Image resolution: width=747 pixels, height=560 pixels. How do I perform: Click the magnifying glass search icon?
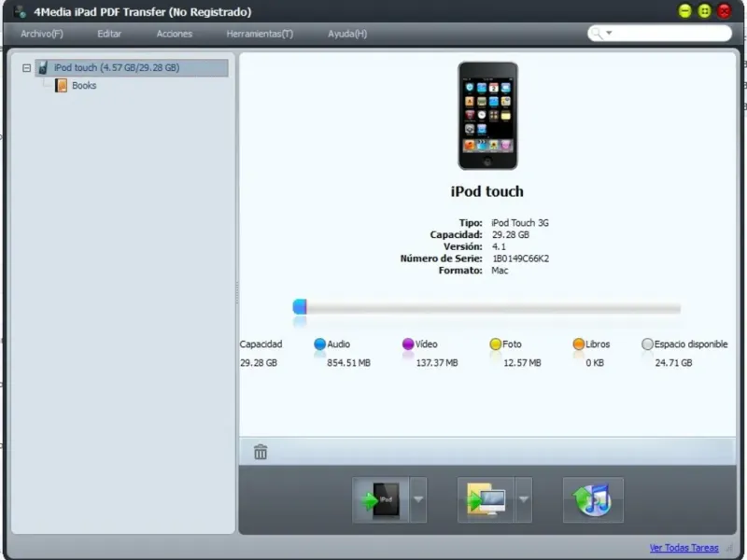pyautogui.click(x=596, y=34)
